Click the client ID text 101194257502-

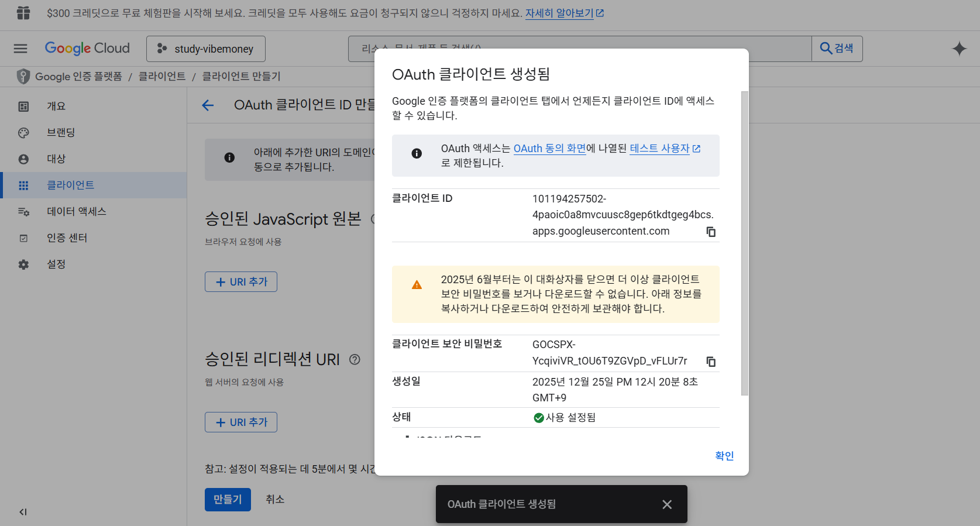click(x=569, y=199)
